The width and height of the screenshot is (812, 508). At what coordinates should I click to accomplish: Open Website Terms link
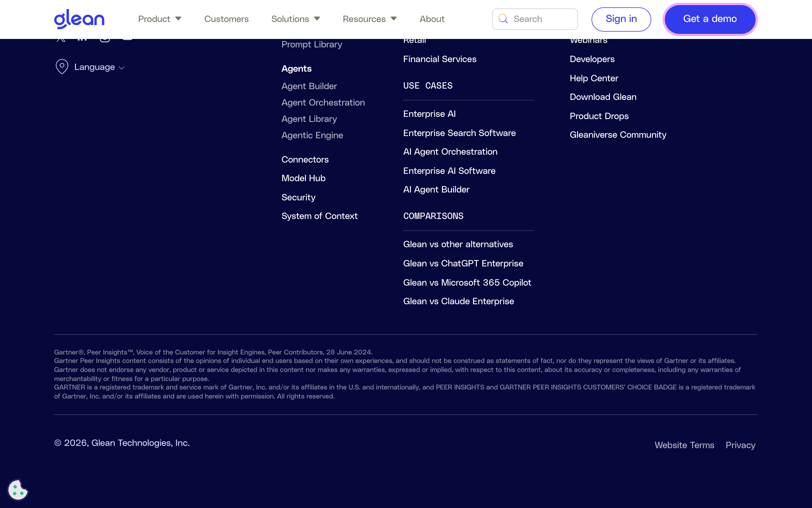pos(684,445)
